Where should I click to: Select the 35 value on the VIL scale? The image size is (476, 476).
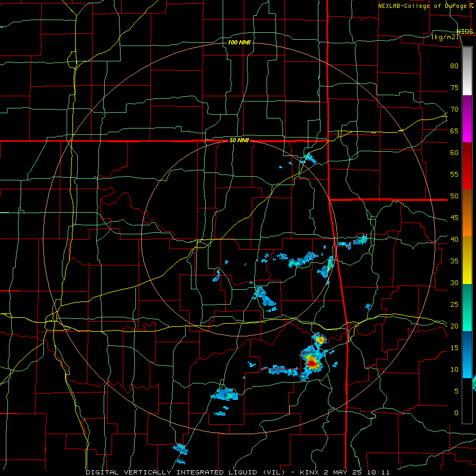(x=454, y=261)
